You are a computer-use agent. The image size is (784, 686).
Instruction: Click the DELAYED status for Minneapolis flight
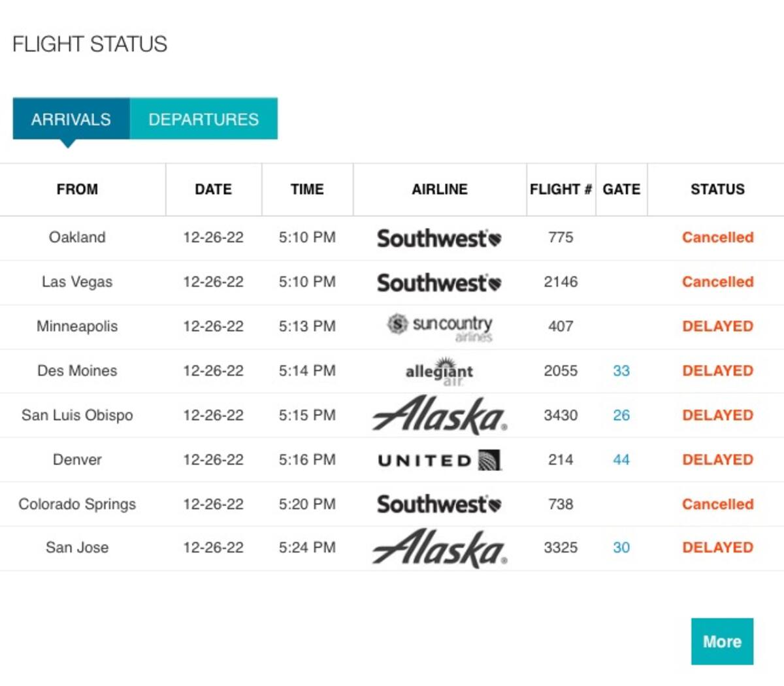(717, 327)
